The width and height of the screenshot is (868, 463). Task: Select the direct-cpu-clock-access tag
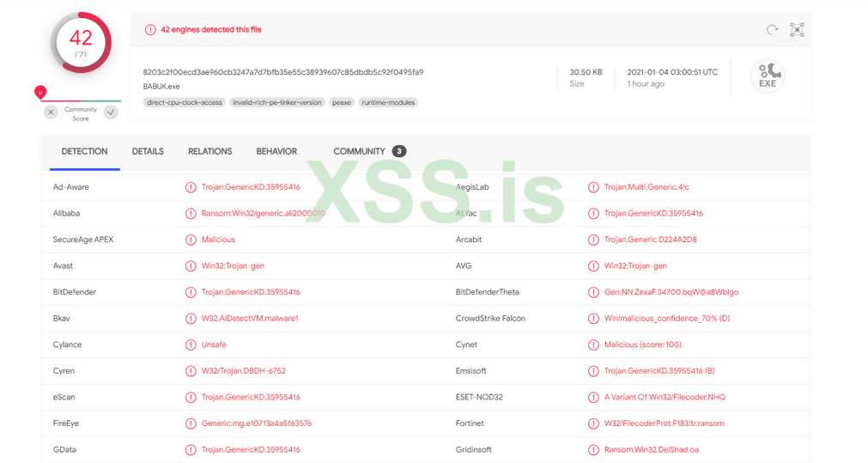[185, 102]
